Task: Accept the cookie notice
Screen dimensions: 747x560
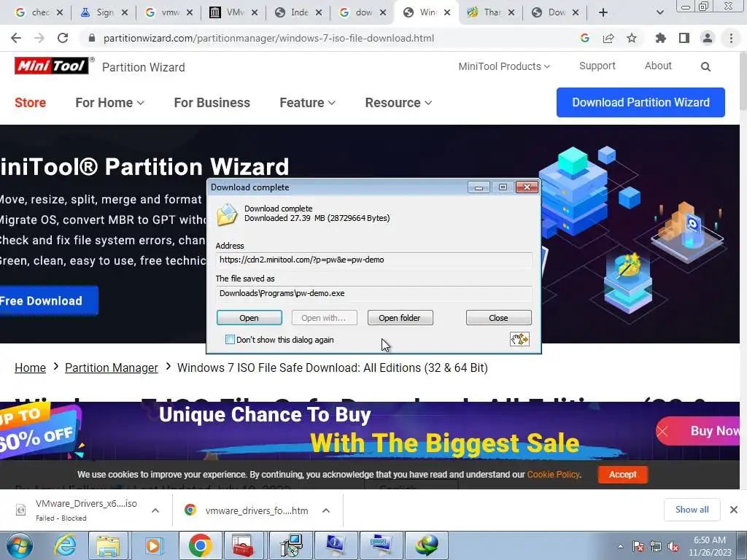Action: coord(623,474)
